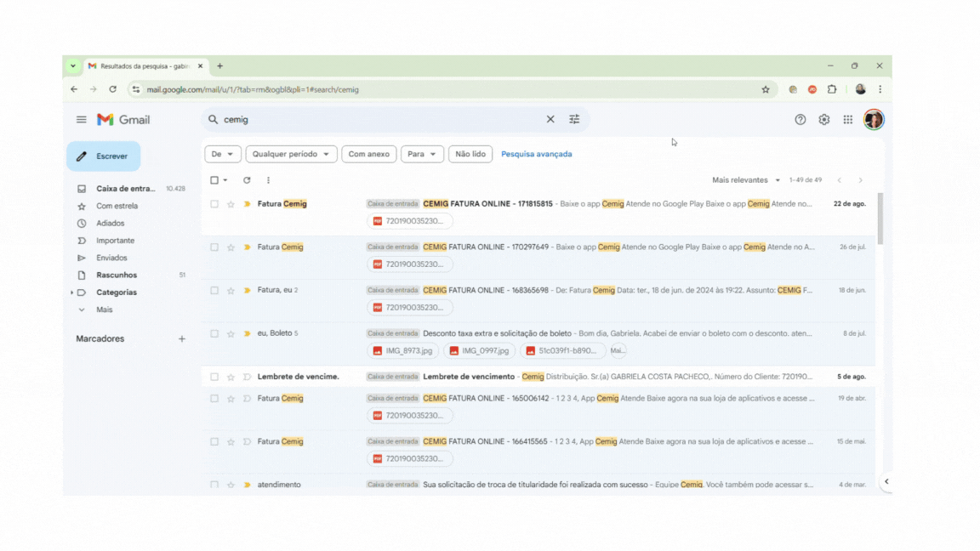Open Chrome three-dot menu
This screenshot has height=551, width=980.
point(880,89)
